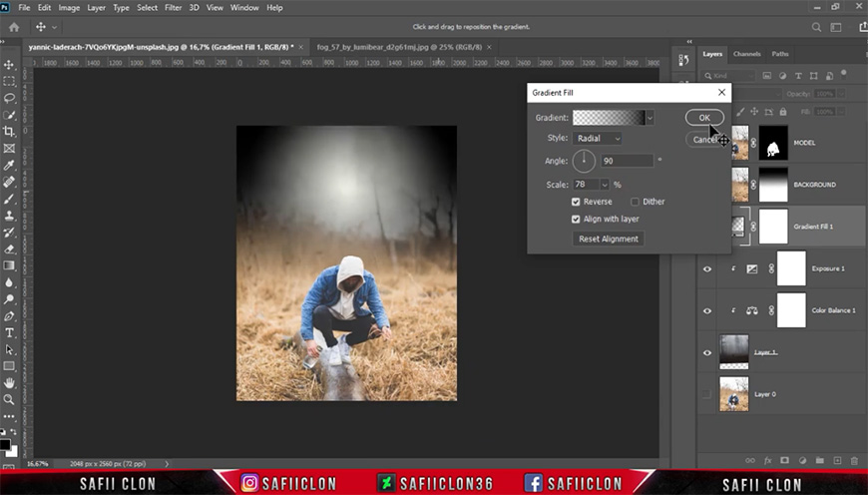Select the Rectangle shape tool
Image resolution: width=868 pixels, height=495 pixels.
[9, 366]
